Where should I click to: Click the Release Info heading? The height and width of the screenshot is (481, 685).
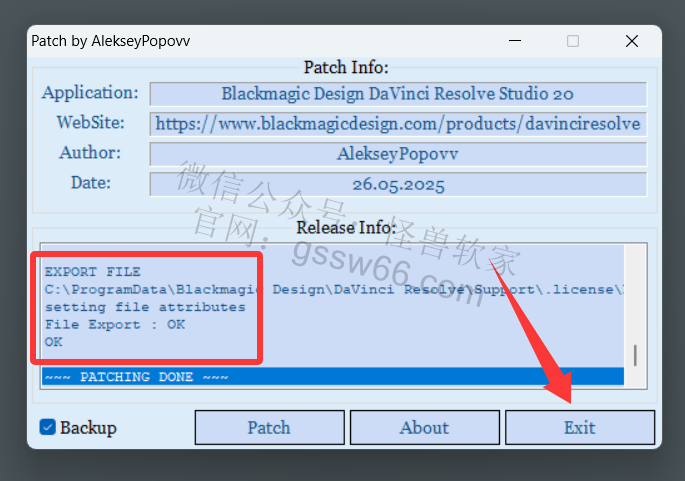[x=346, y=228]
